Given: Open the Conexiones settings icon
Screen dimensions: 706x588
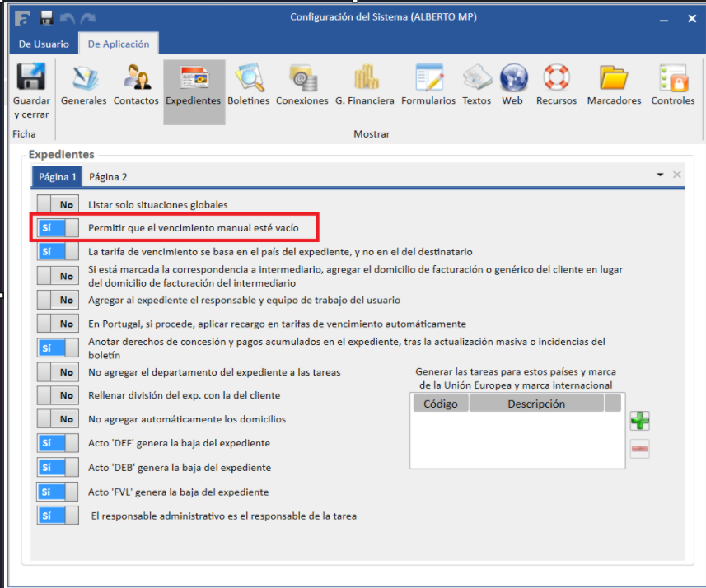Looking at the screenshot, I should click(302, 79).
